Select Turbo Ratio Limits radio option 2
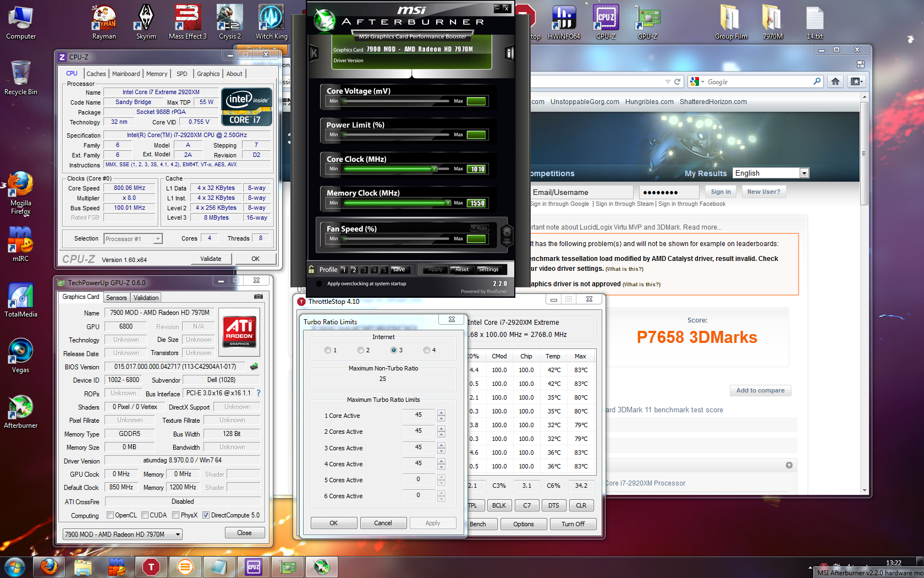924x578 pixels. coord(361,350)
